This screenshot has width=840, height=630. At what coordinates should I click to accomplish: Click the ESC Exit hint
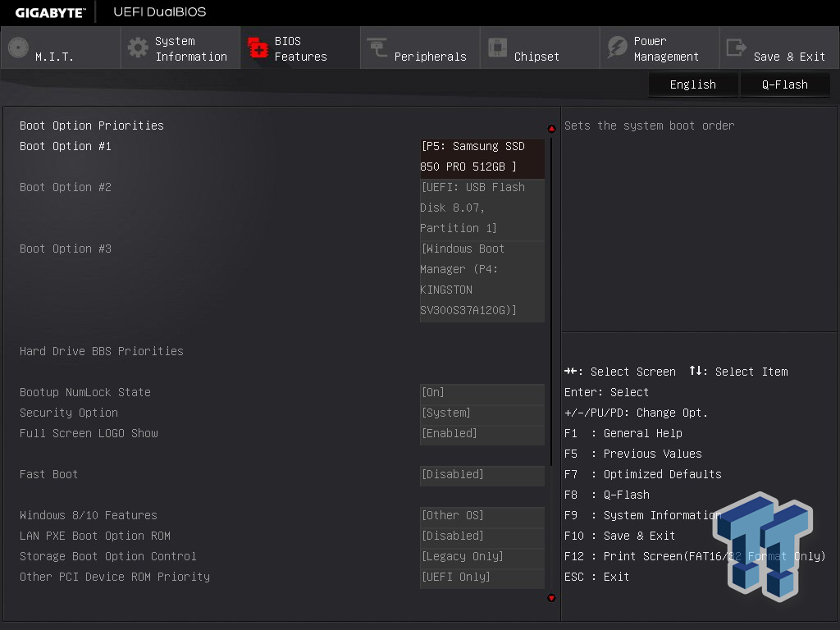(597, 577)
